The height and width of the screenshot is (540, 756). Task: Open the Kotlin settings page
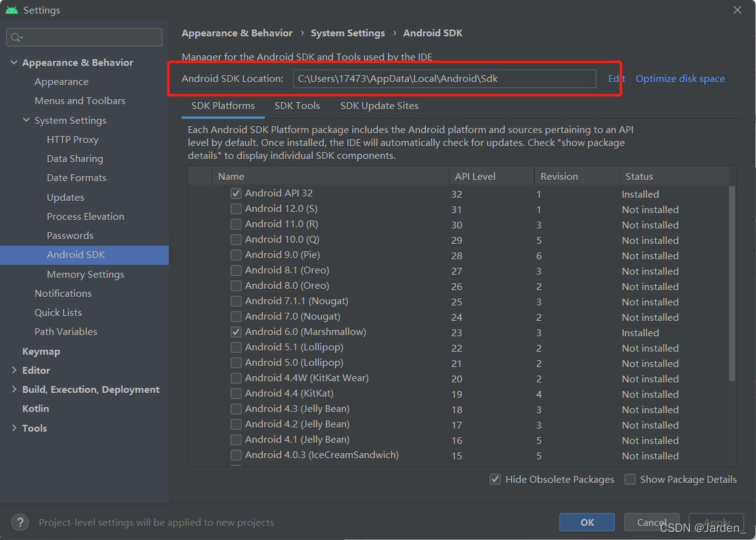point(36,408)
